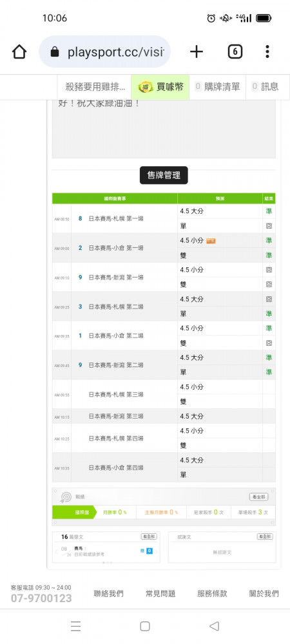Open 關於我們 footer link
The width and height of the screenshot is (290, 644).
pyautogui.click(x=264, y=594)
